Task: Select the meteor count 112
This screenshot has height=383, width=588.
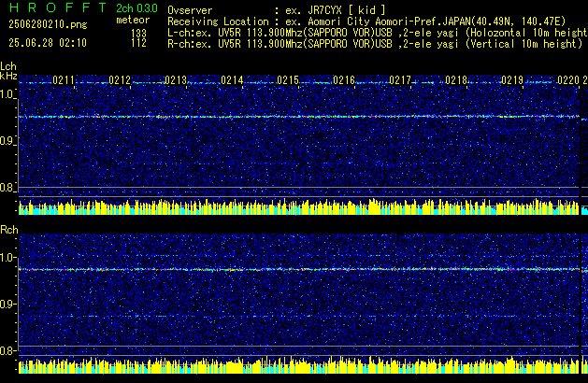Action: pyautogui.click(x=138, y=43)
